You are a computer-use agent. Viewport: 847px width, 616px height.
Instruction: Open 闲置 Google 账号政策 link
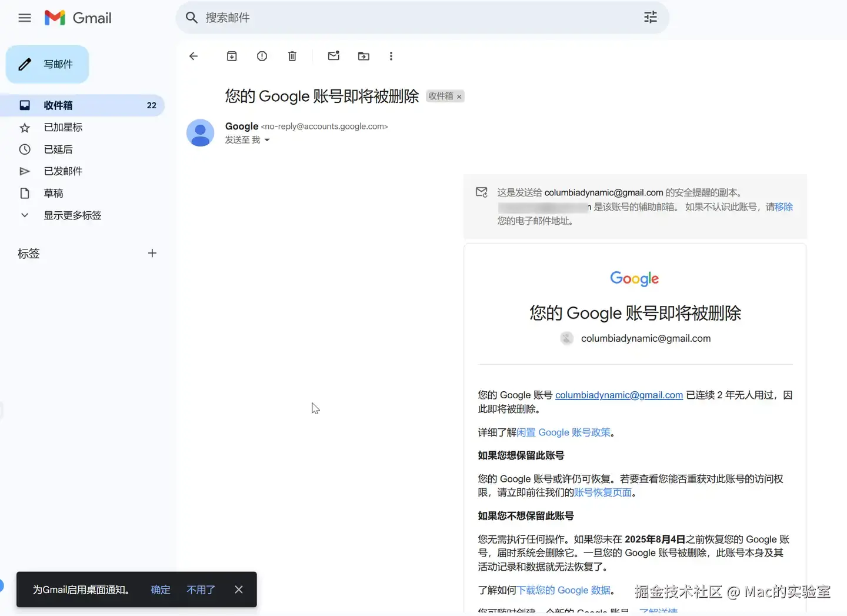tap(563, 432)
